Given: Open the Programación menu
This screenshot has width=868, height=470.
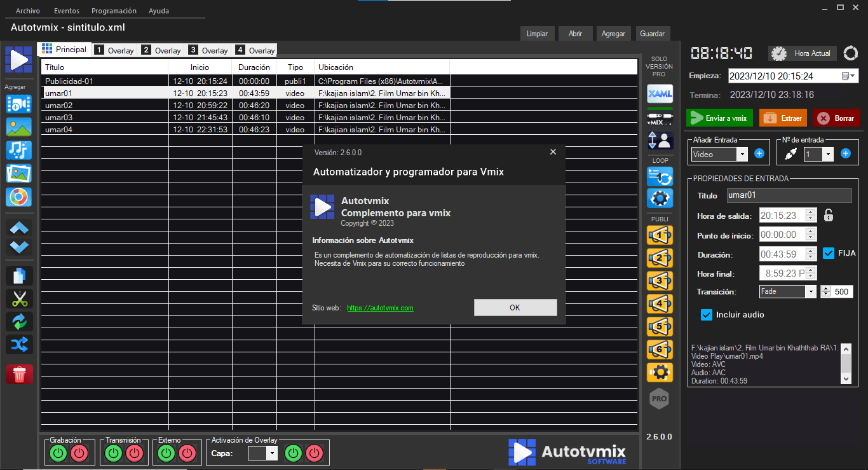Looking at the screenshot, I should 114,11.
